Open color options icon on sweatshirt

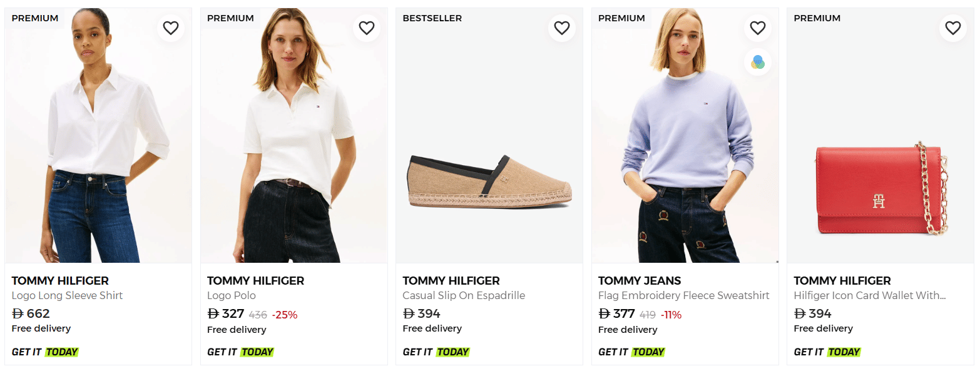coord(757,62)
